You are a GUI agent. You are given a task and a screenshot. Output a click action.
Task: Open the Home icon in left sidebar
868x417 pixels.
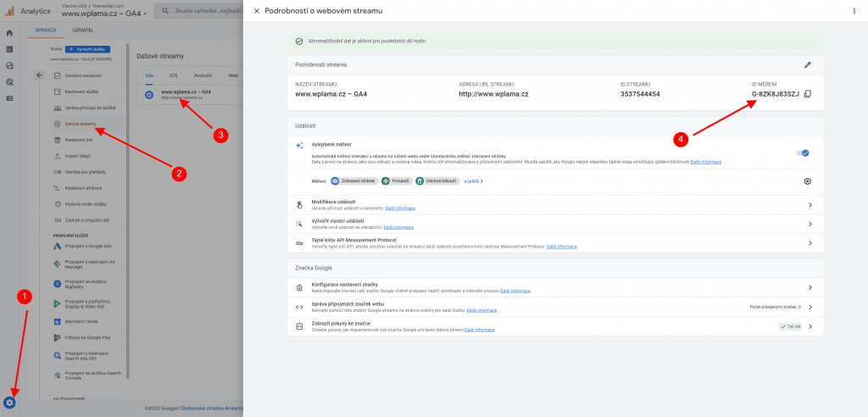9,33
